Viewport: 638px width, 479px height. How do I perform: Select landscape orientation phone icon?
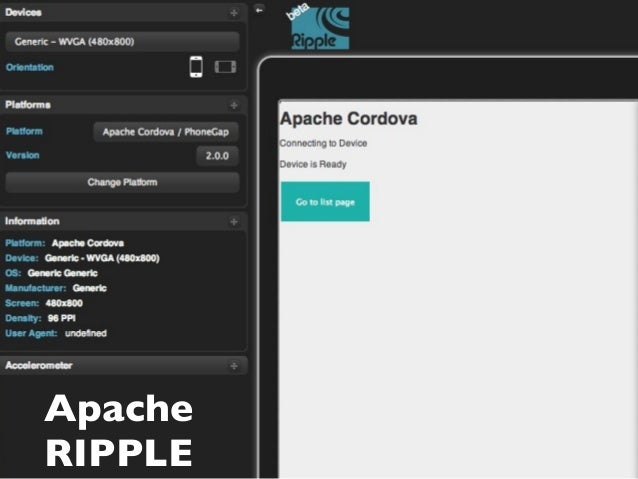point(225,67)
